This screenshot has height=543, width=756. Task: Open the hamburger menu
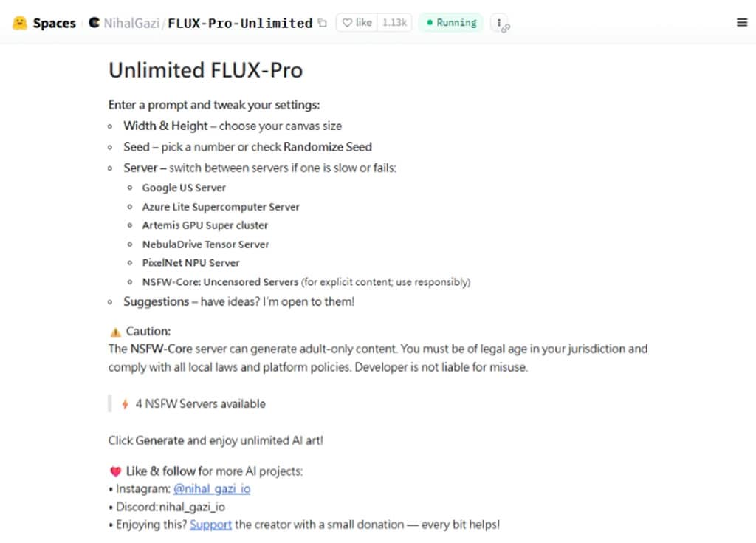742,23
